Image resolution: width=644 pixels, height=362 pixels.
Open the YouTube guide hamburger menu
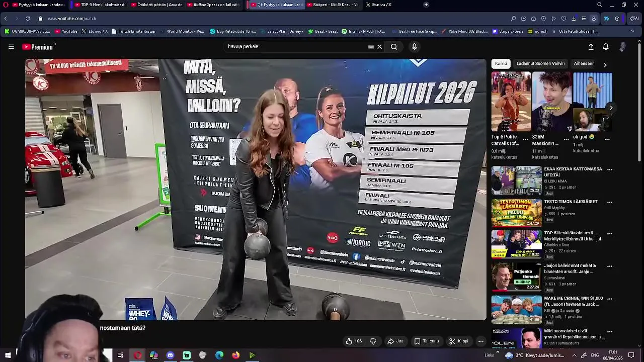[x=11, y=47]
